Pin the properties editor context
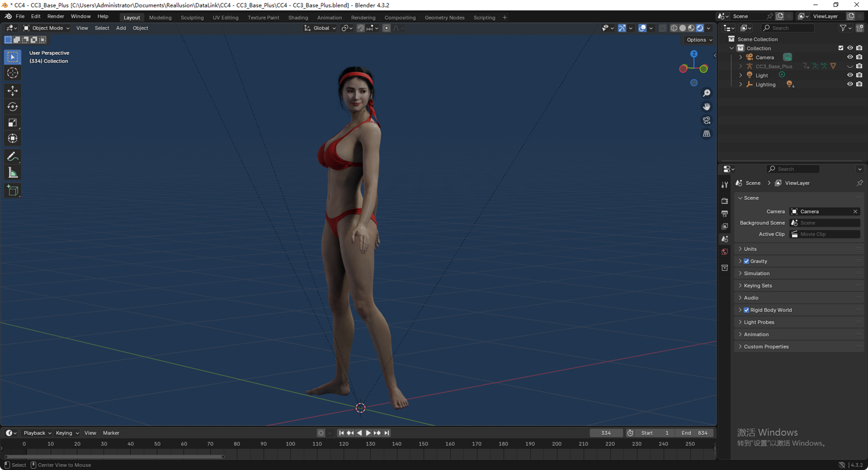868x470 pixels. (x=859, y=183)
